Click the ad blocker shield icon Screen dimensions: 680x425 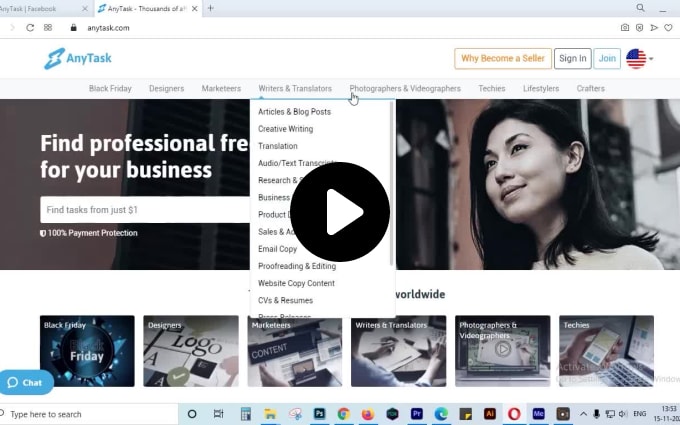pyautogui.click(x=639, y=28)
